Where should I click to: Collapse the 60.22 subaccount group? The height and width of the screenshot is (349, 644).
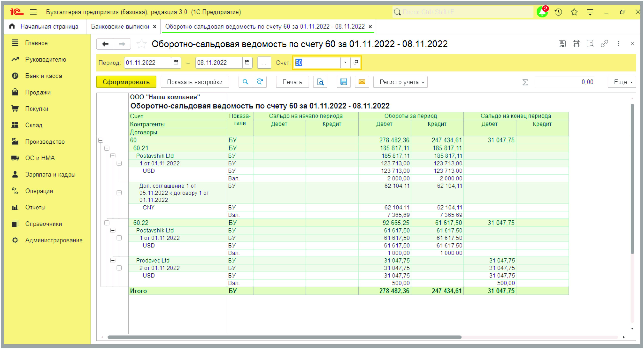pyautogui.click(x=107, y=223)
